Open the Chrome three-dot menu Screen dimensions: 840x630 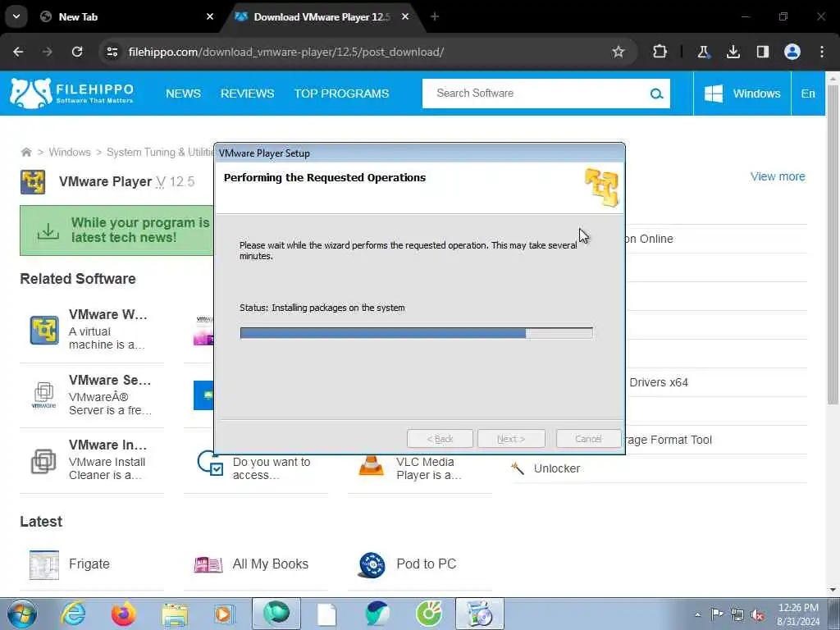(822, 52)
